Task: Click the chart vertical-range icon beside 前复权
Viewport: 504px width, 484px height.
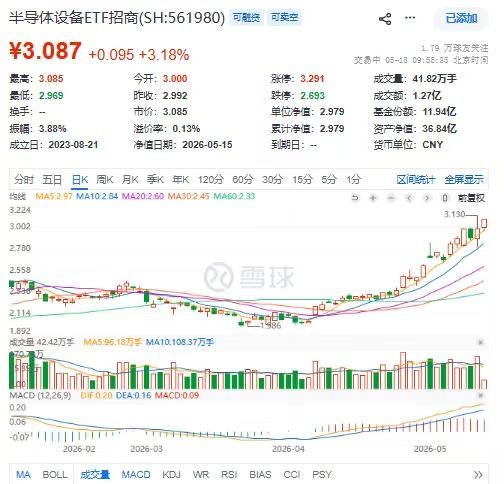Action: [445, 198]
